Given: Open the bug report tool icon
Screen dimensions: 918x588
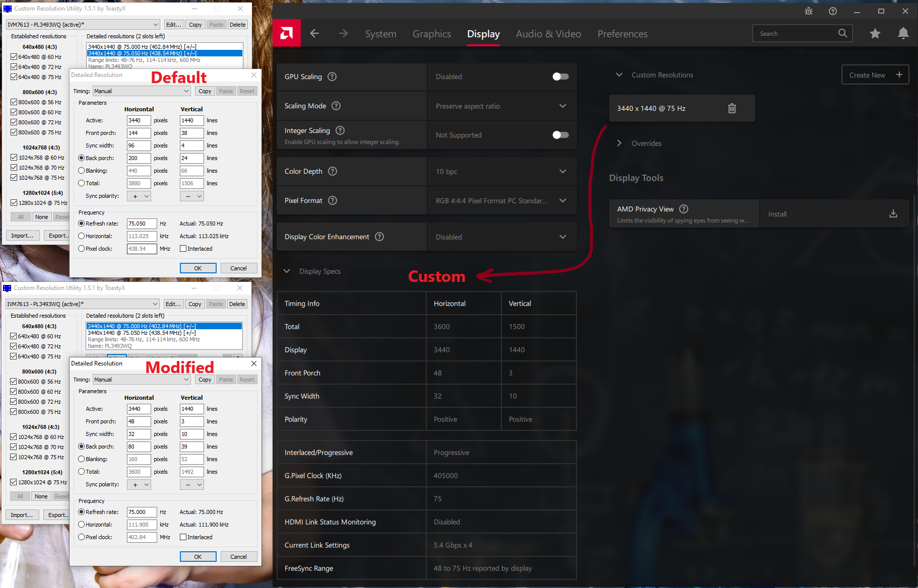Looking at the screenshot, I should tap(809, 11).
